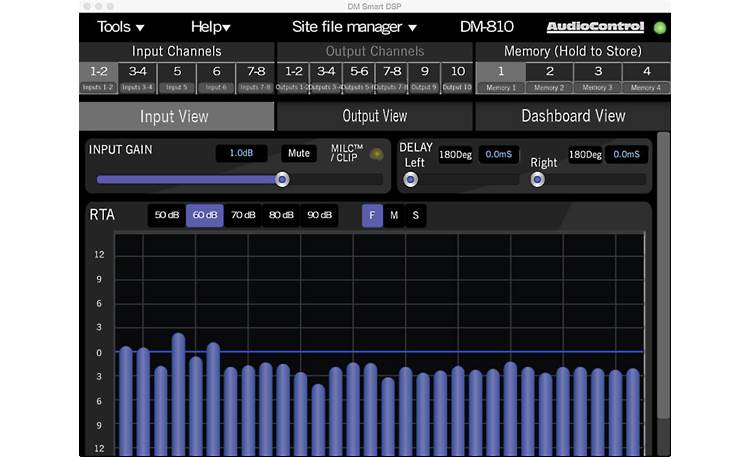750x457 pixels.
Task: Set RTA range to 80 dB
Action: coord(281,215)
